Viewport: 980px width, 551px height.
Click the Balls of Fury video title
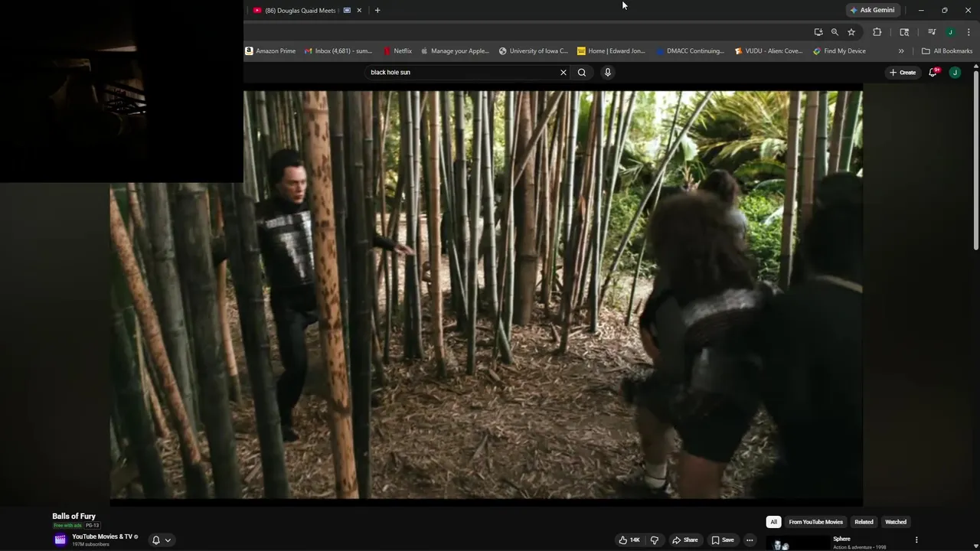[73, 517]
